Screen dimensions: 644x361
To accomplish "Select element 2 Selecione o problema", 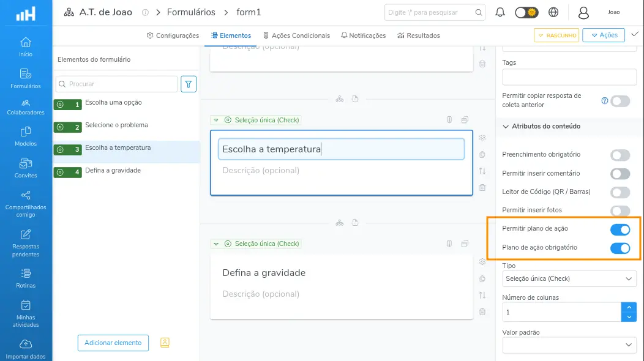I will tap(126, 127).
